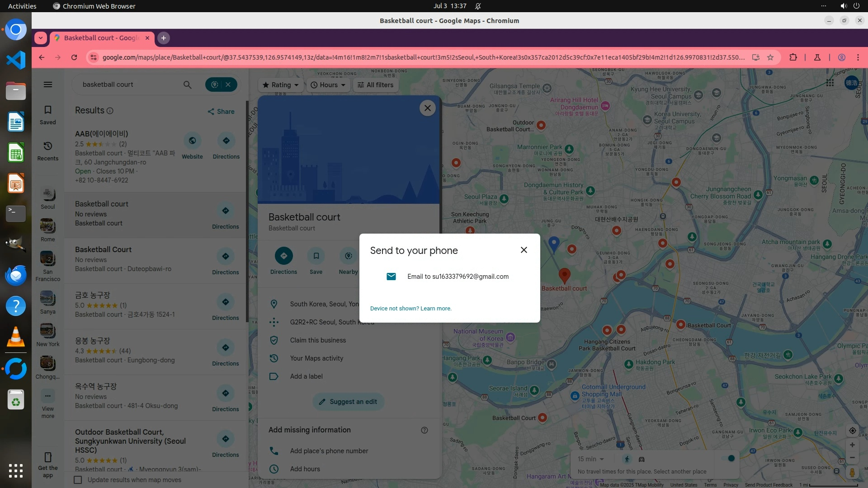The image size is (868, 488).
Task: Click the search magnifier icon
Action: (x=187, y=84)
